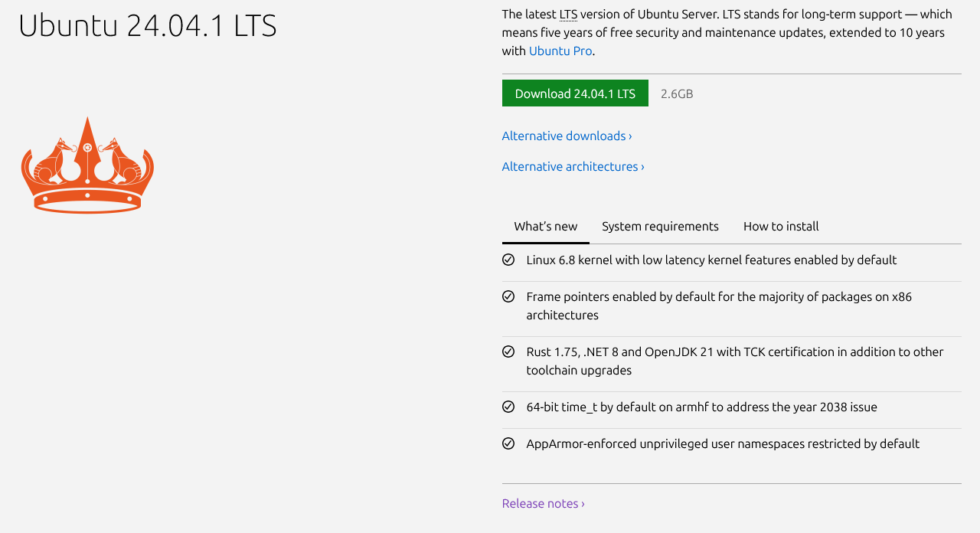Click the Linux 6.8 kernel feature text
This screenshot has width=980, height=533.
(711, 260)
